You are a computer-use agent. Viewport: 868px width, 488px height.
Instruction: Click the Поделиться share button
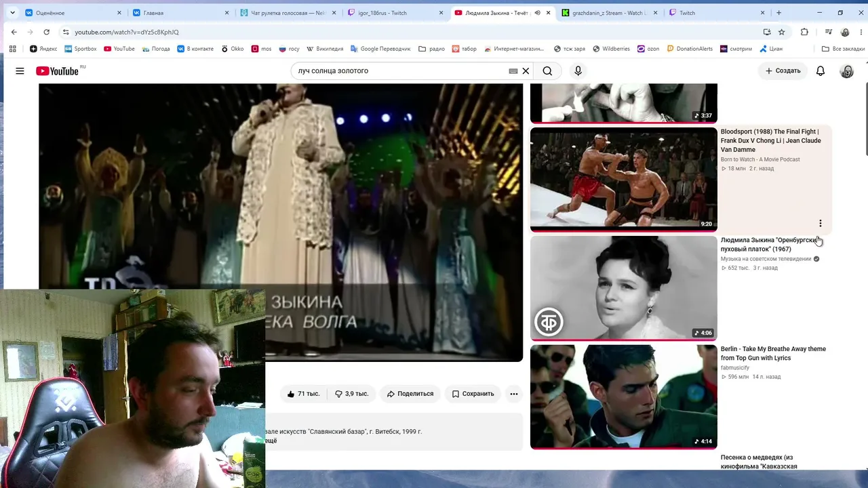pyautogui.click(x=410, y=394)
